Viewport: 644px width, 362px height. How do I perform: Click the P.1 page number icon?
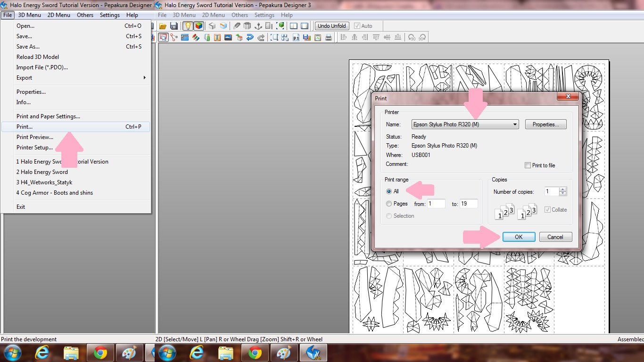pos(296,38)
